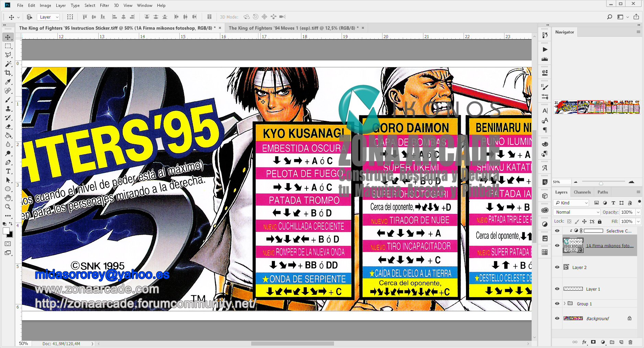Select the Move tool
This screenshot has height=348, width=644.
pos(8,37)
